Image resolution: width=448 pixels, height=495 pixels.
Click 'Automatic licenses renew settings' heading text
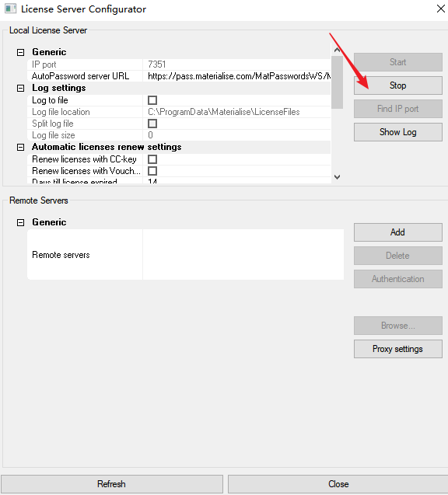click(x=107, y=147)
